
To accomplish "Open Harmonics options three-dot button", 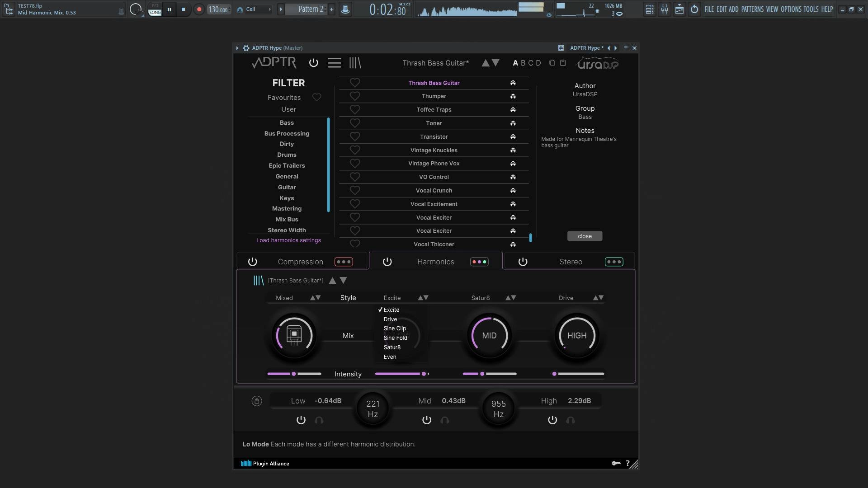I will 479,262.
